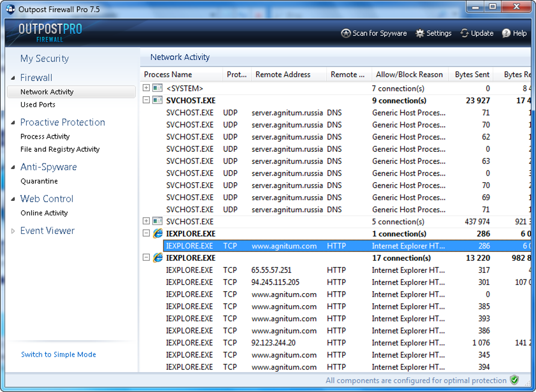
Task: Collapse IEXPLORE.EXE group with 17 connections
Action: (146, 257)
